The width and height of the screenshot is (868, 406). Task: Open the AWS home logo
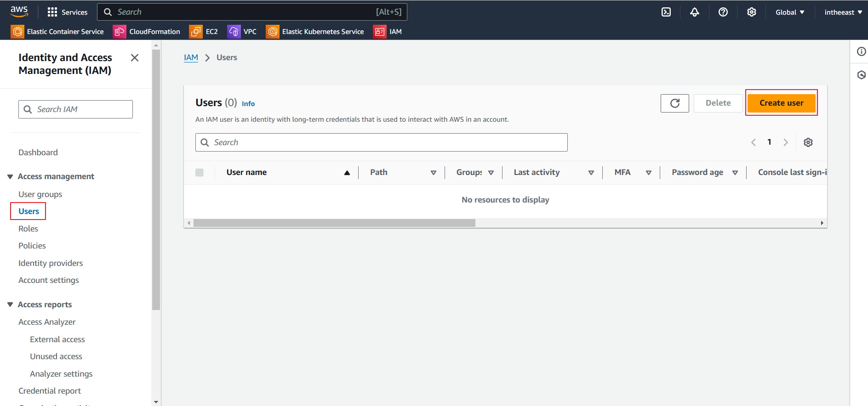(x=19, y=11)
